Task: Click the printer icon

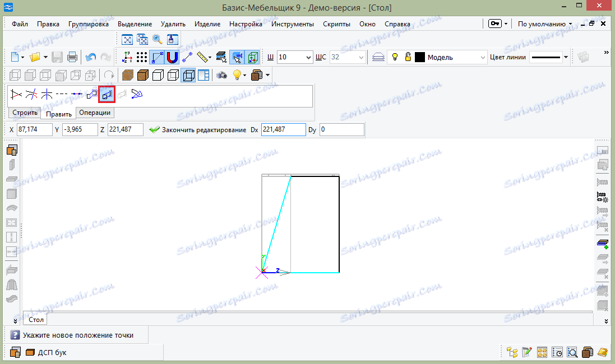Action: (72, 57)
